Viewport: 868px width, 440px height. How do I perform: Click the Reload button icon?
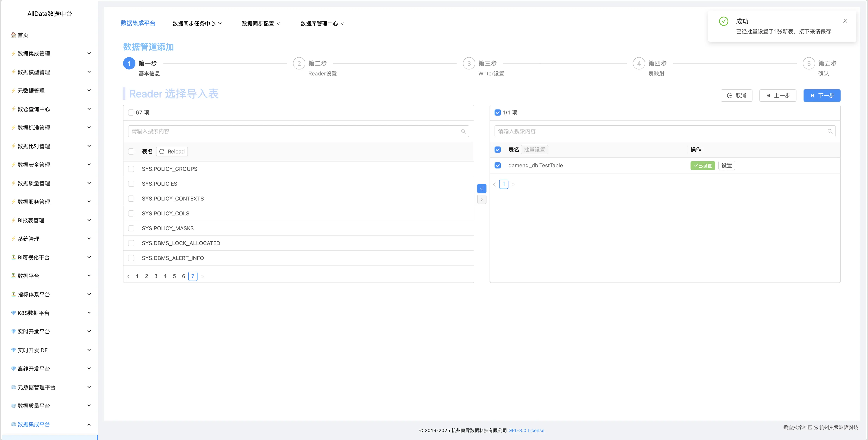click(x=162, y=152)
